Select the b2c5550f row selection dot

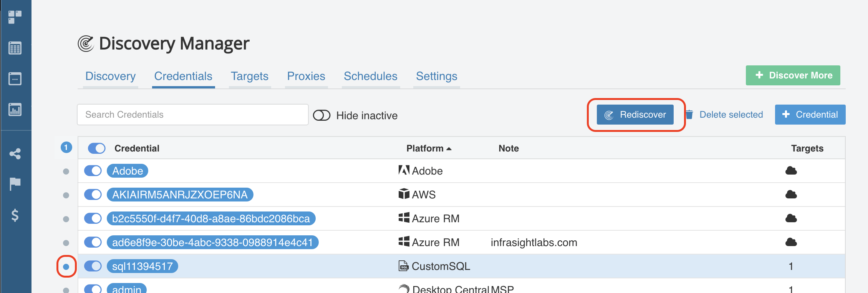(66, 219)
